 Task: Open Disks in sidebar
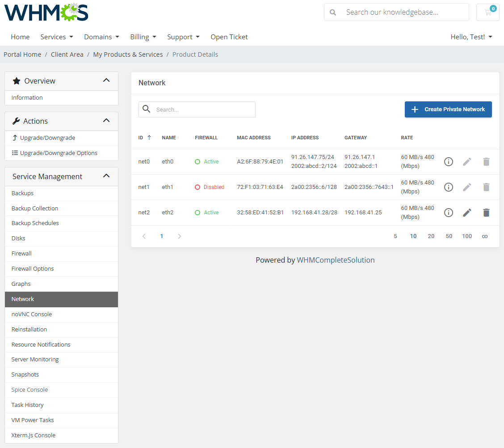click(61, 239)
